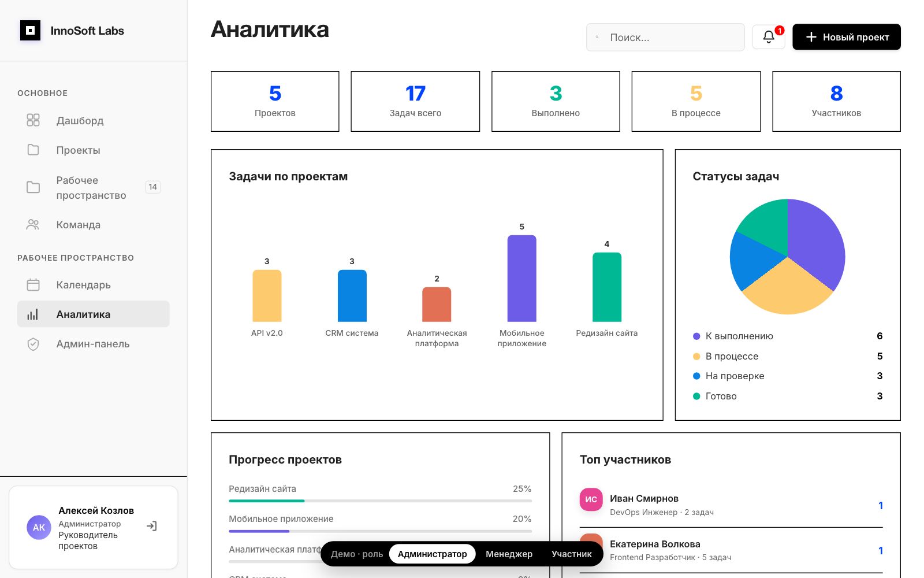This screenshot has width=924, height=578.
Task: Click the yellow В процессе legend dot
Action: tap(696, 356)
